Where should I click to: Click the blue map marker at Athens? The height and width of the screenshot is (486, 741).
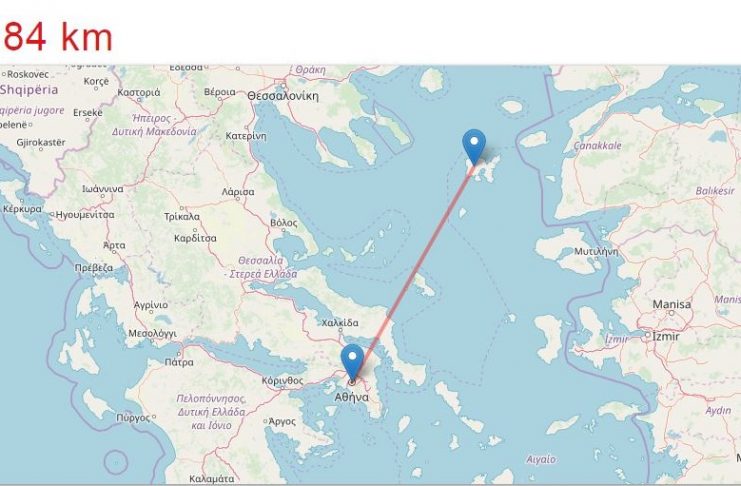(353, 362)
